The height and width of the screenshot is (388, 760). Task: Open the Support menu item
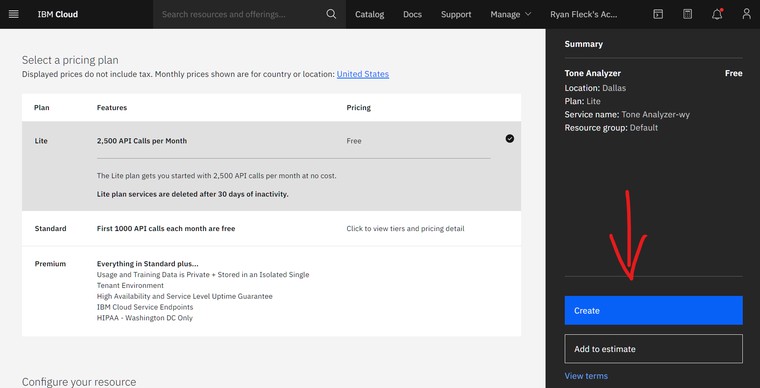coord(456,14)
